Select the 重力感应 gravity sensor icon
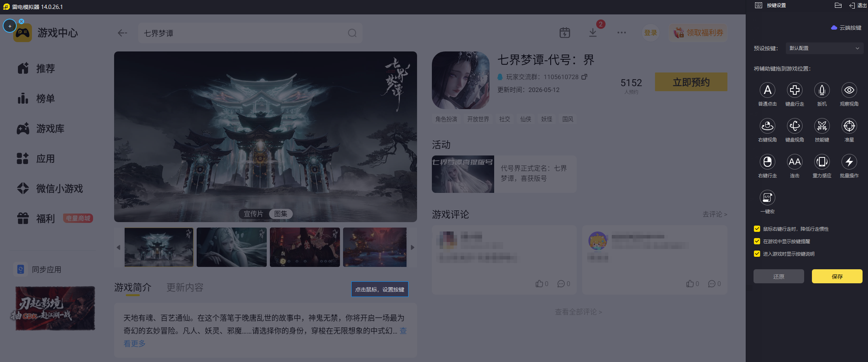 tap(822, 162)
